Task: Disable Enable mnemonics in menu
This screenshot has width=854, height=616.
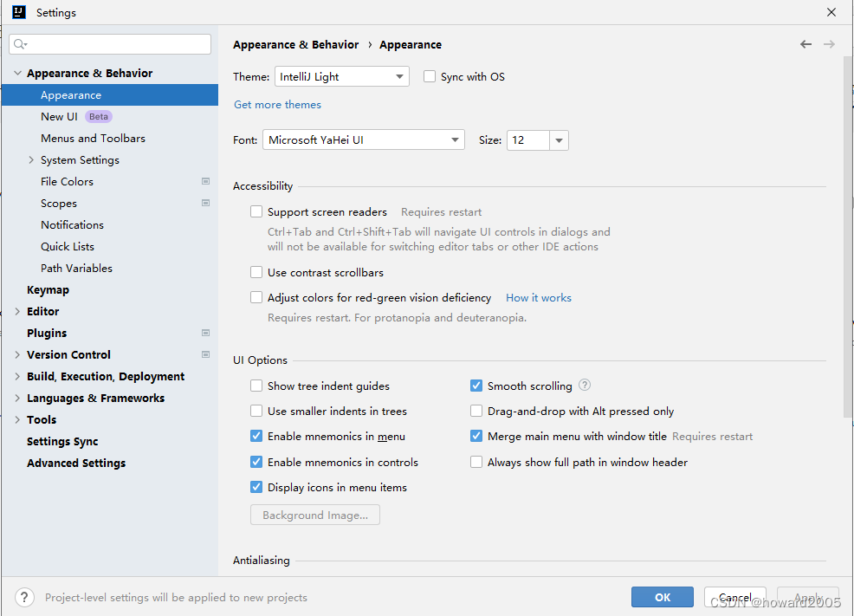Action: [256, 437]
